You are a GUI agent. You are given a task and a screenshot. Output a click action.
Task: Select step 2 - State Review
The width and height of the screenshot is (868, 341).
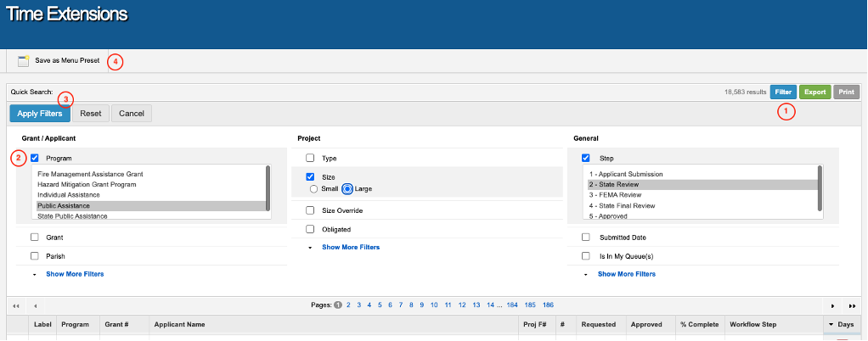click(702, 185)
